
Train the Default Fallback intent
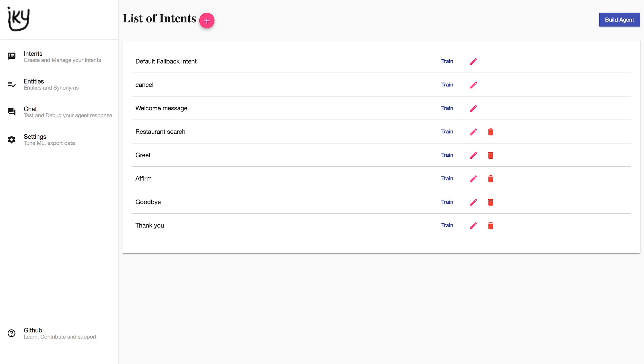pyautogui.click(x=447, y=61)
